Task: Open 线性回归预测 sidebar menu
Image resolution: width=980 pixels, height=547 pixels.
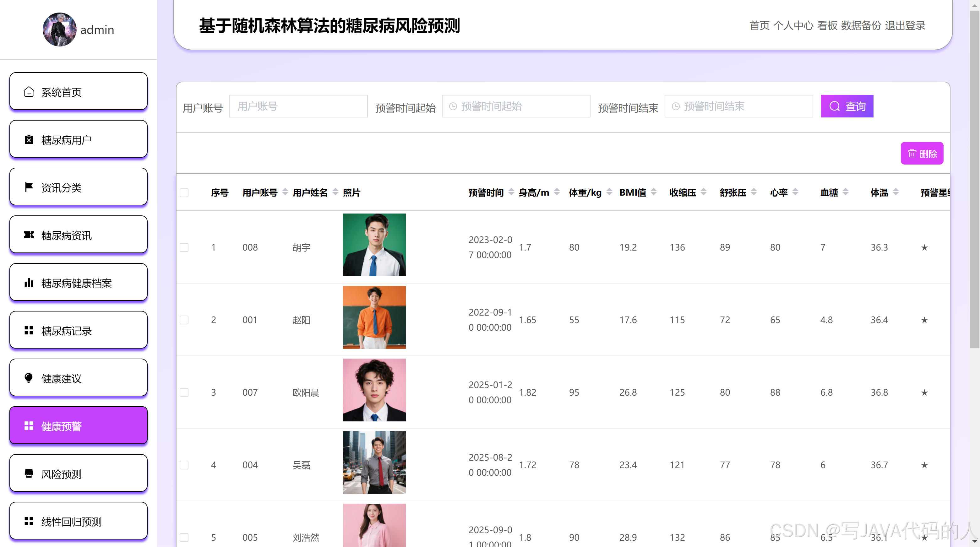Action: (x=79, y=521)
